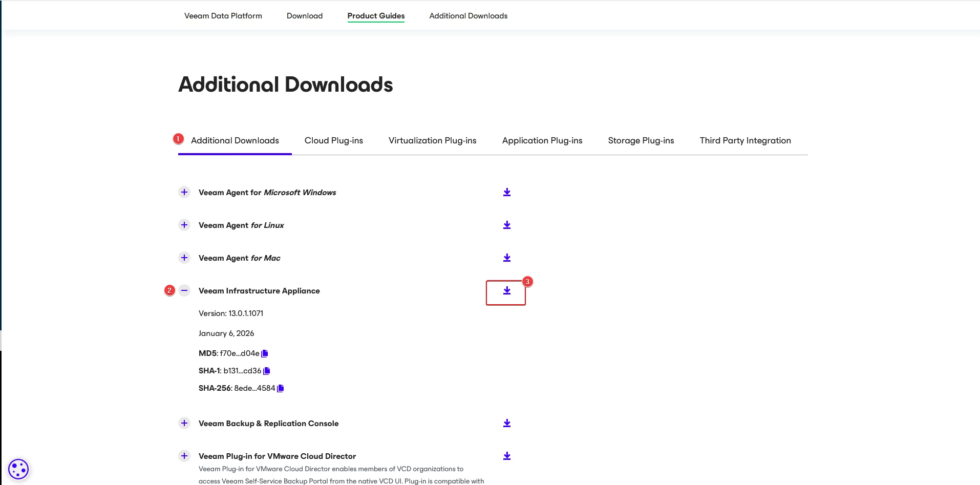980x485 pixels.
Task: Click the SHA-256: 8ede...4584 text
Action: click(237, 388)
